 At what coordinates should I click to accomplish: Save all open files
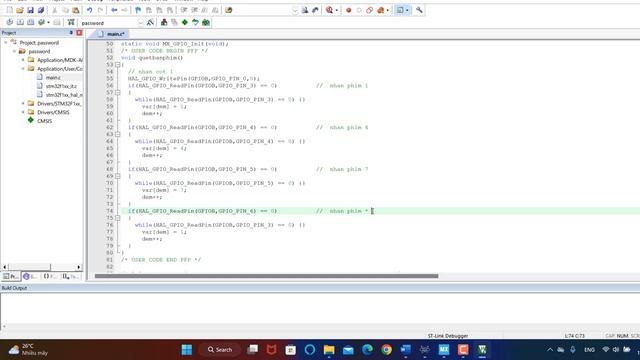41,10
